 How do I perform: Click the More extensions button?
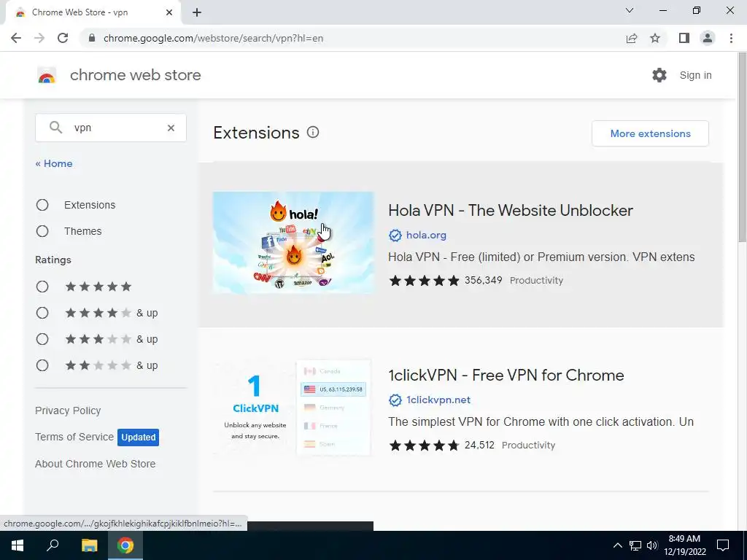point(650,133)
